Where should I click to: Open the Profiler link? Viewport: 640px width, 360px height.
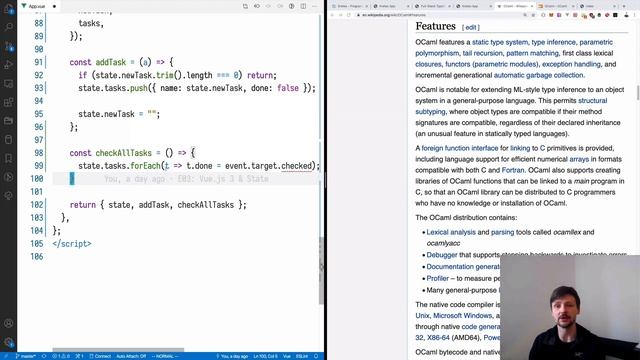click(438, 278)
